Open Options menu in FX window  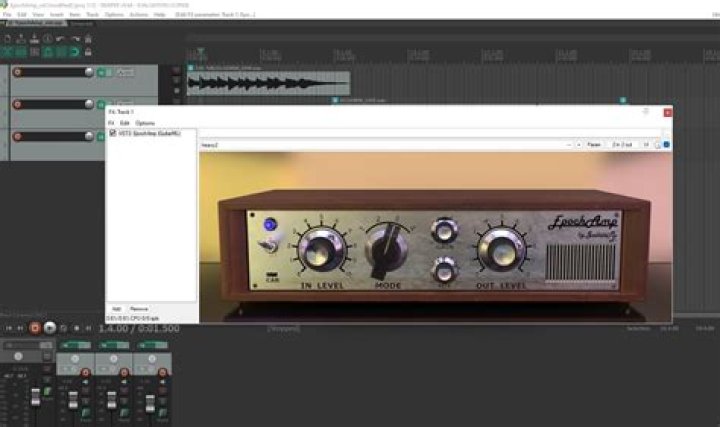click(145, 123)
